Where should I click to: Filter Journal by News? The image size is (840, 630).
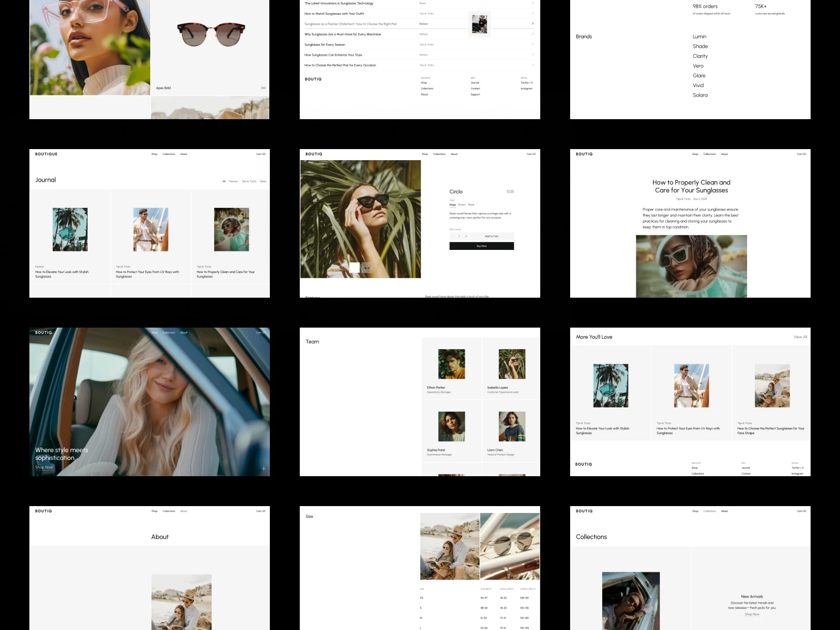[263, 181]
